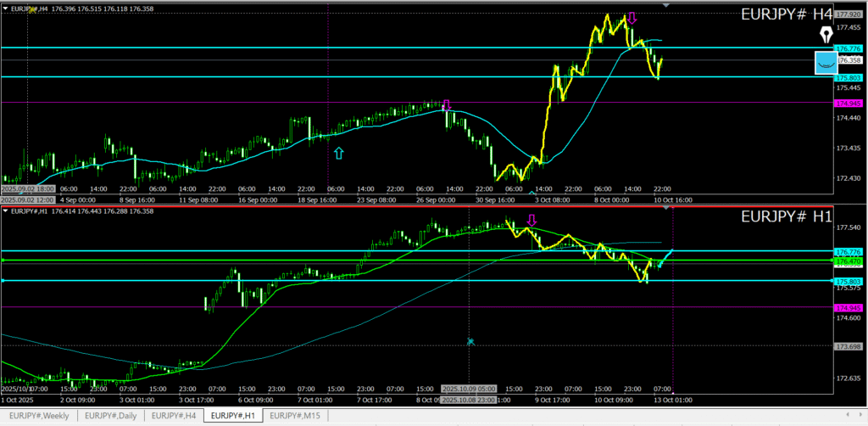
Task: Click the cyan X marker on H1 chart
Action: click(470, 342)
